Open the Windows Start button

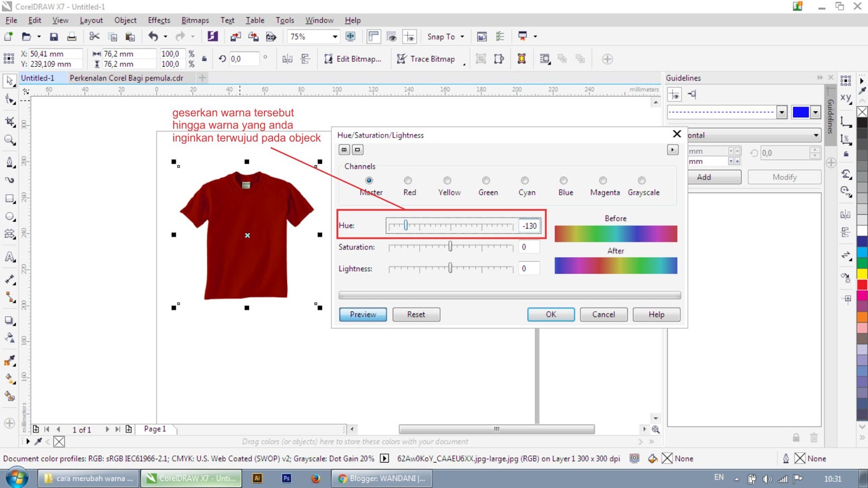17,478
